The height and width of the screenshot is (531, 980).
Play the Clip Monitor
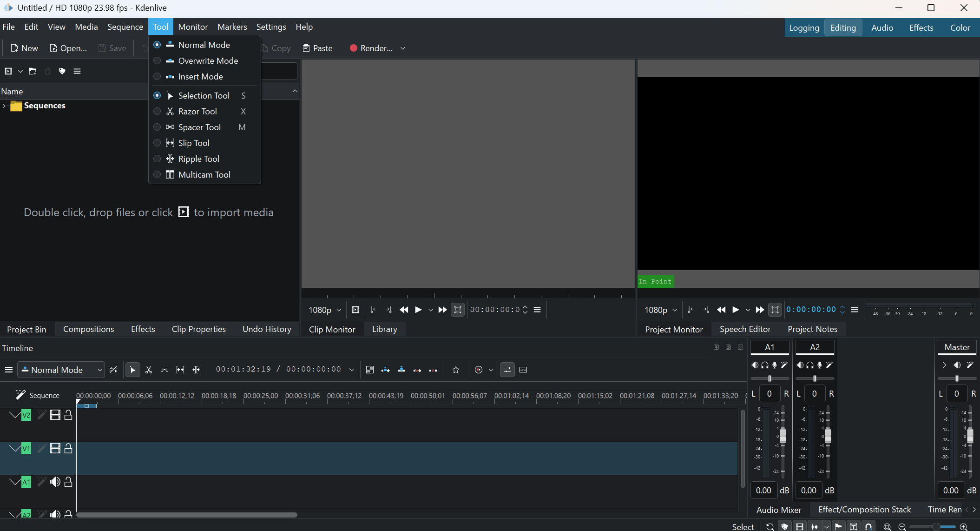tap(418, 310)
